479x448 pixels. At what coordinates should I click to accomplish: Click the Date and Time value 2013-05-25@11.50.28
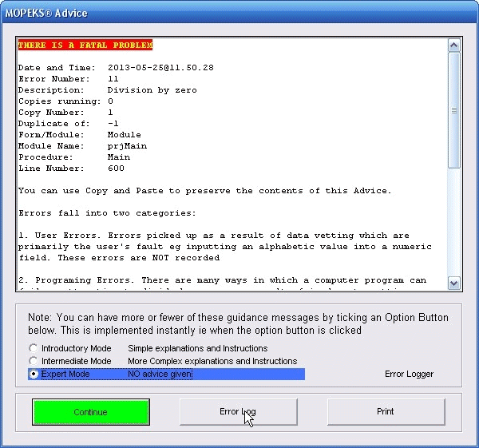pos(160,68)
